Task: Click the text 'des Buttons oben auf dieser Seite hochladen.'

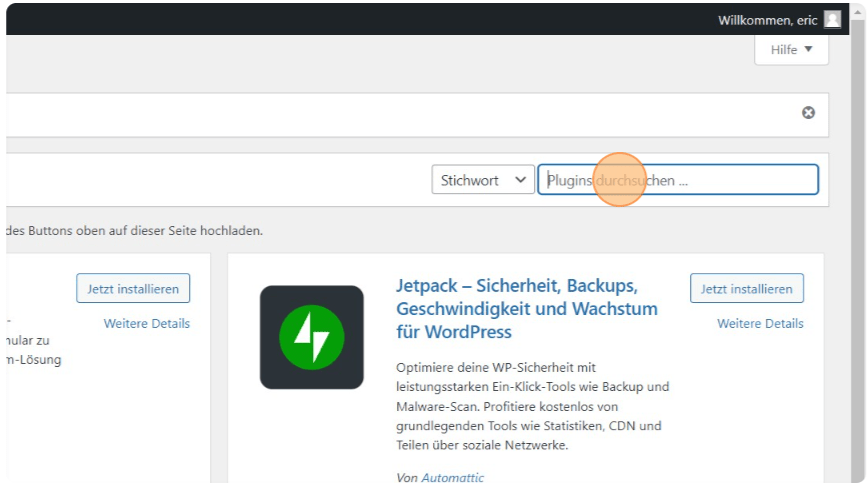Action: coord(135,231)
